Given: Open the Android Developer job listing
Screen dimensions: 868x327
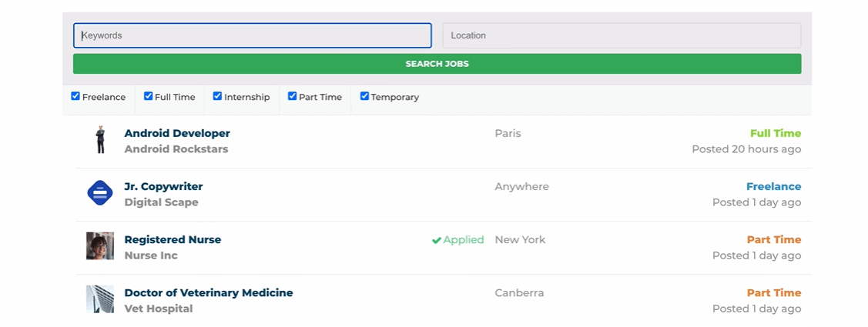Looking at the screenshot, I should point(177,133).
